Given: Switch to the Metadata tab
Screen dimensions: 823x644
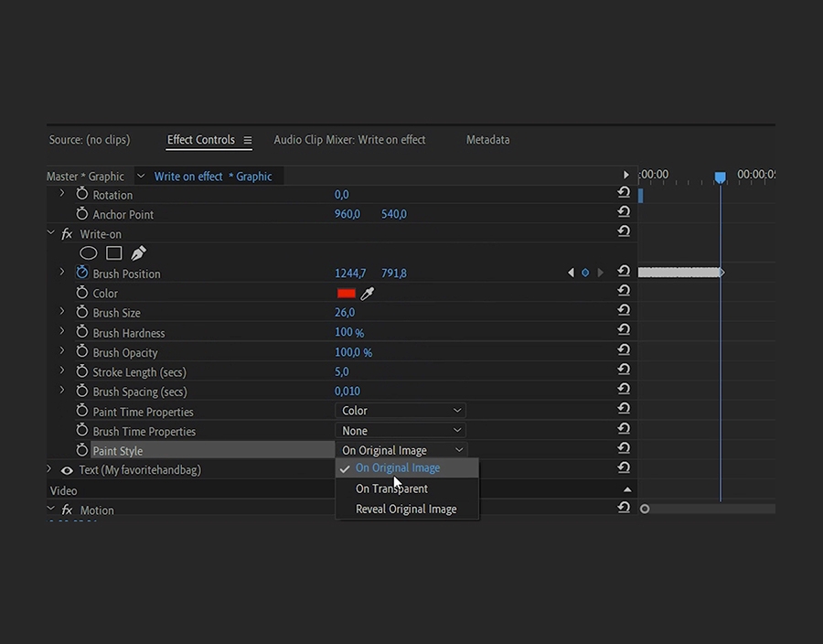Looking at the screenshot, I should point(487,140).
